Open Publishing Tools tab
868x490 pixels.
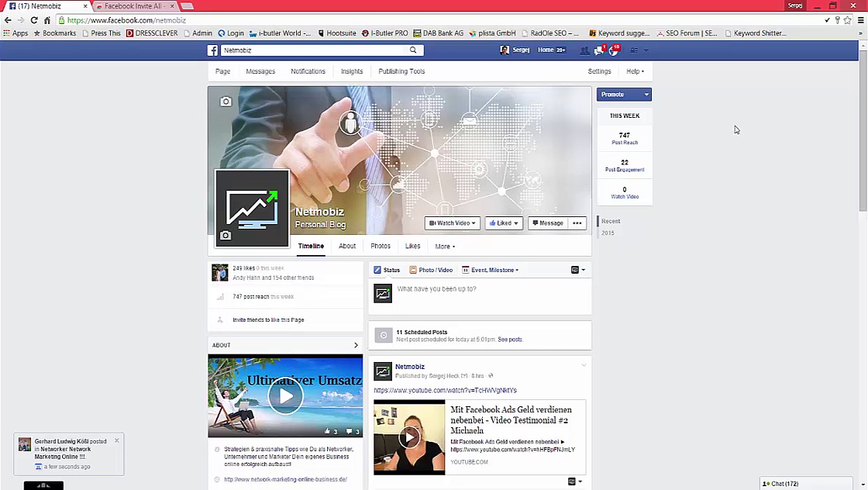pos(401,71)
